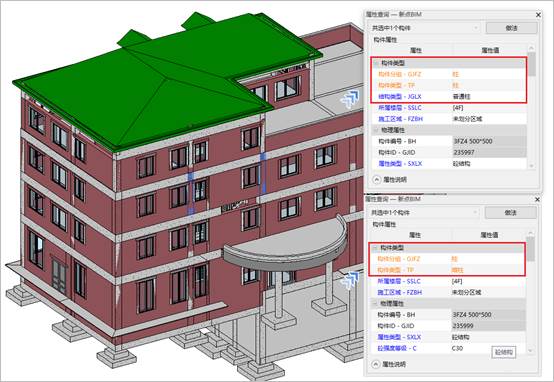Open 共选中1个构件 dropdown in panel with ID 235999

[x=424, y=213]
